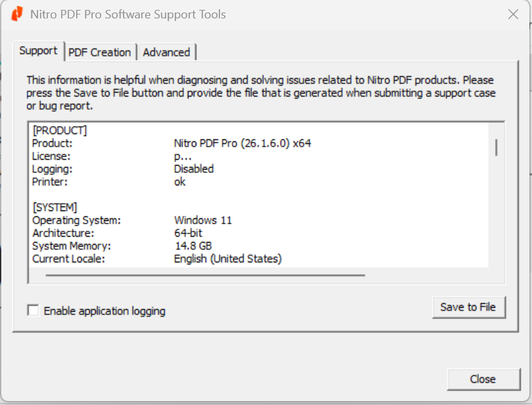Click the Close button
This screenshot has width=532, height=405.
point(483,379)
